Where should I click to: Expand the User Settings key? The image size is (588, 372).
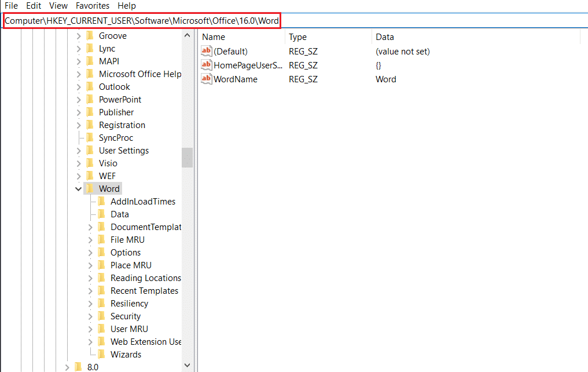(78, 151)
